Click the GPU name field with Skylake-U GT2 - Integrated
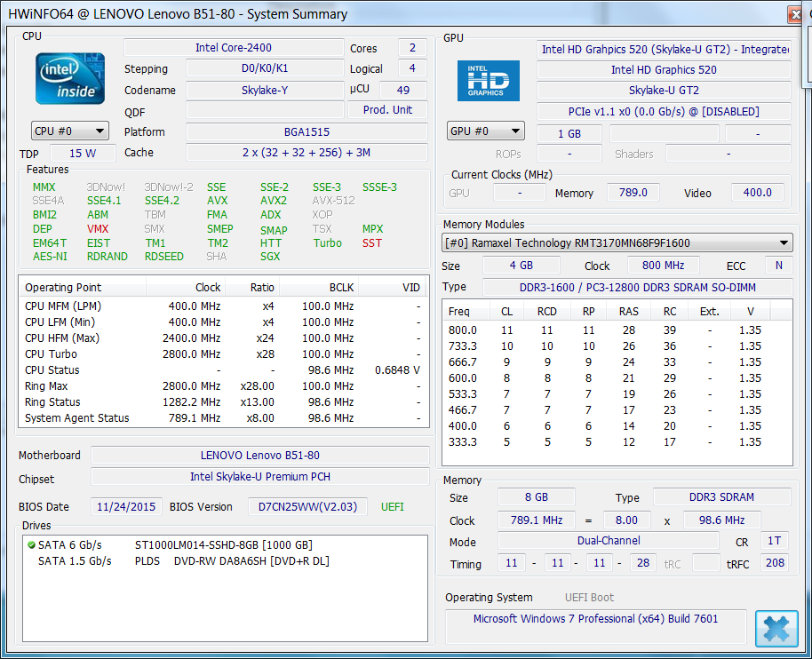 [664, 49]
